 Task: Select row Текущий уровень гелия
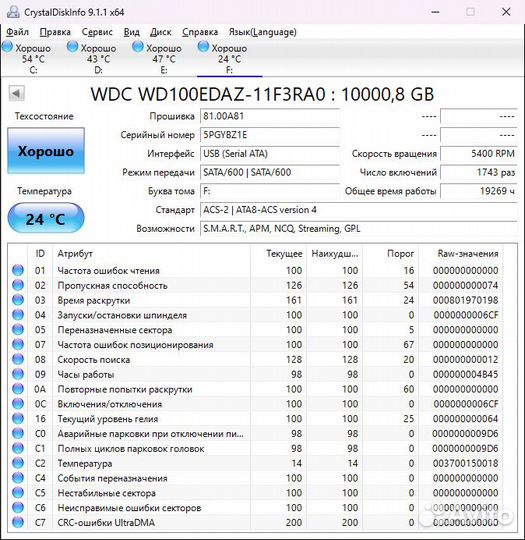(255, 418)
